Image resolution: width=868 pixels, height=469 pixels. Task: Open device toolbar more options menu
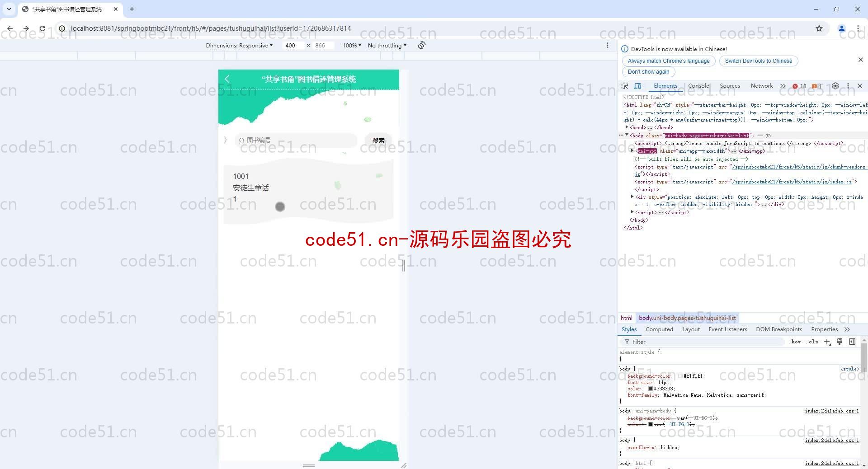click(608, 45)
